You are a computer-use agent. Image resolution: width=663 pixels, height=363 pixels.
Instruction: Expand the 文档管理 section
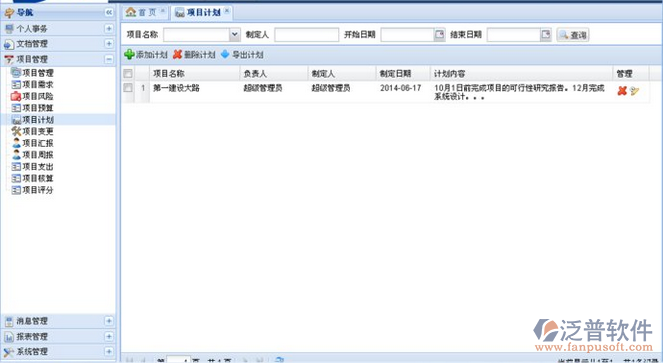click(109, 44)
